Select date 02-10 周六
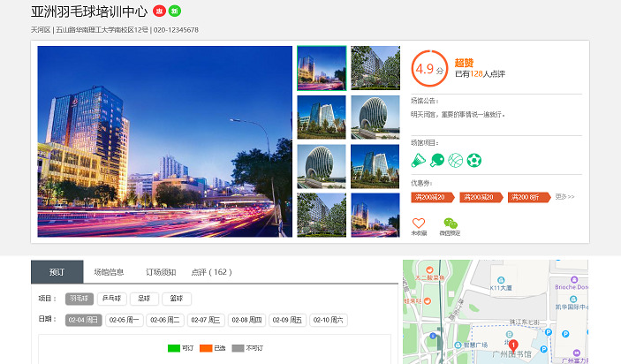Screen dimensions: 621x364 pyautogui.click(x=329, y=320)
